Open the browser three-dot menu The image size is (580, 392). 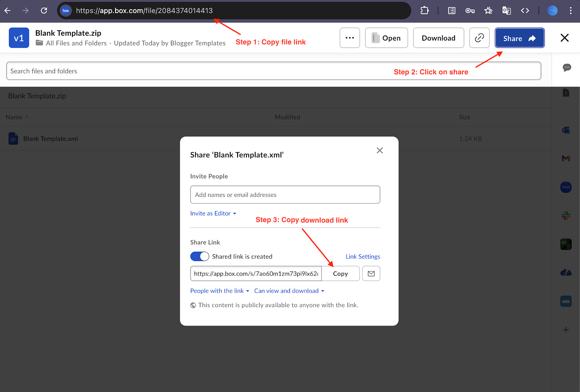click(571, 11)
